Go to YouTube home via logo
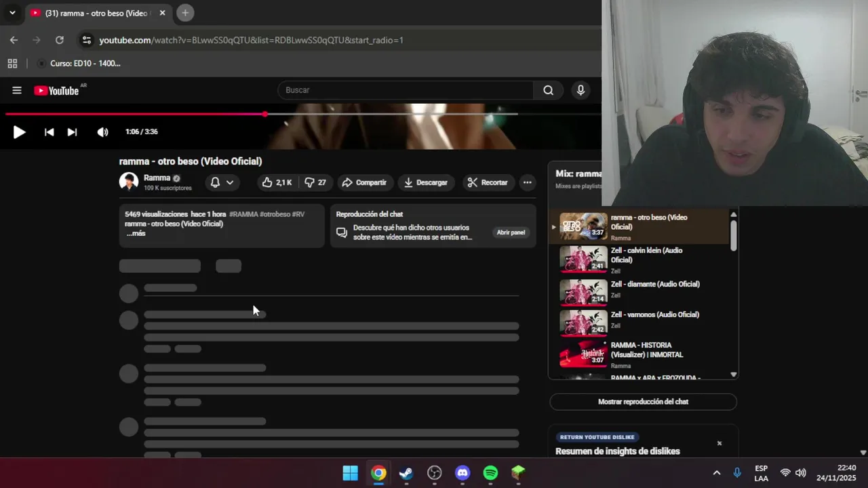Viewport: 868px width, 488px height. (x=57, y=90)
